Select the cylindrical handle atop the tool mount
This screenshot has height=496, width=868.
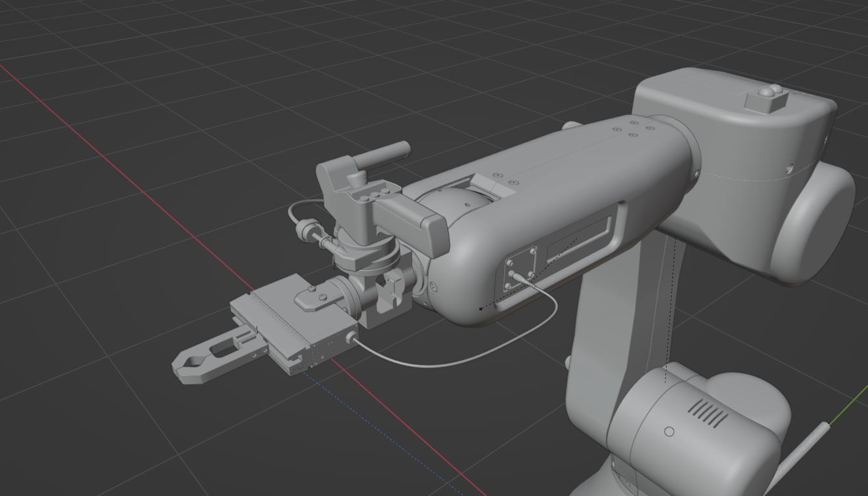[383, 156]
